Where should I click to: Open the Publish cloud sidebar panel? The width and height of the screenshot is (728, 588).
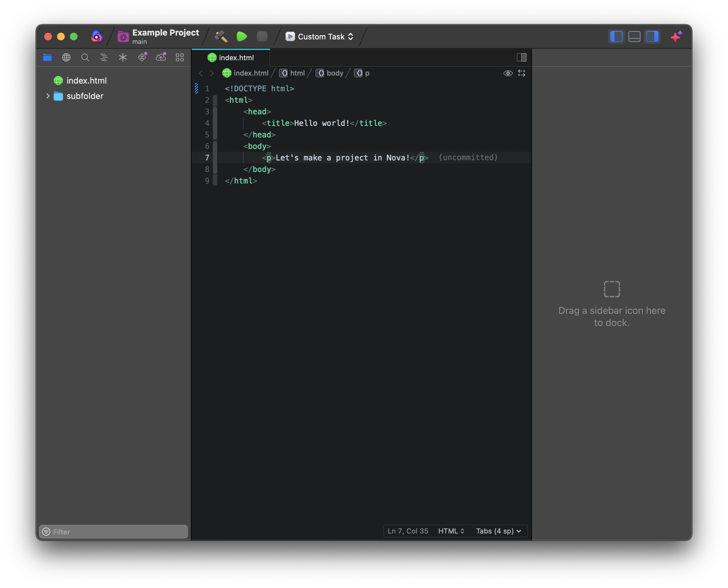(x=161, y=57)
